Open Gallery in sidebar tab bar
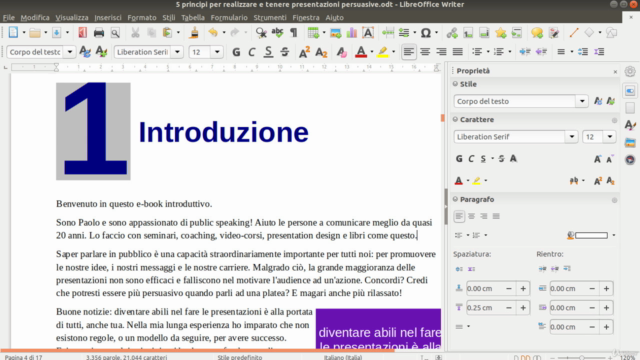 (630, 142)
